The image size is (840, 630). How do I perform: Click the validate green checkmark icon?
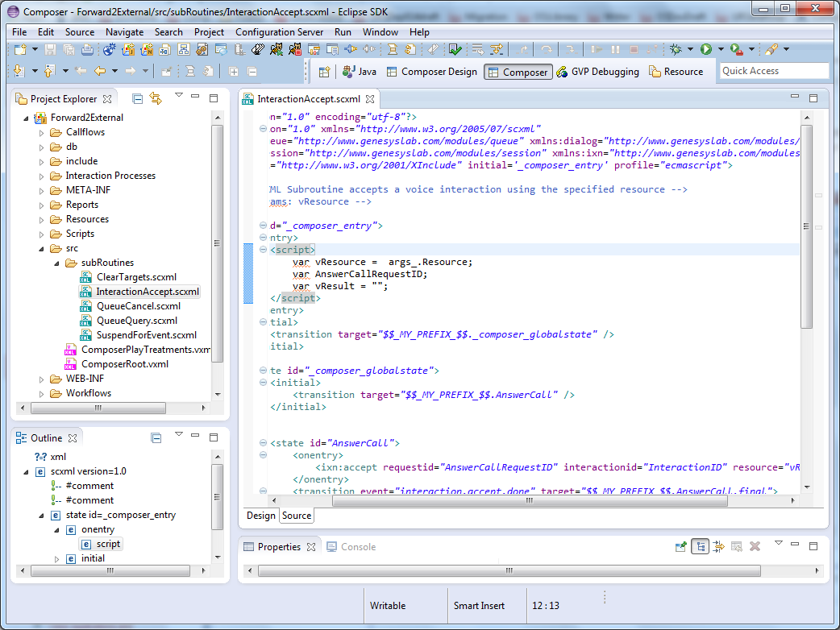(455, 50)
